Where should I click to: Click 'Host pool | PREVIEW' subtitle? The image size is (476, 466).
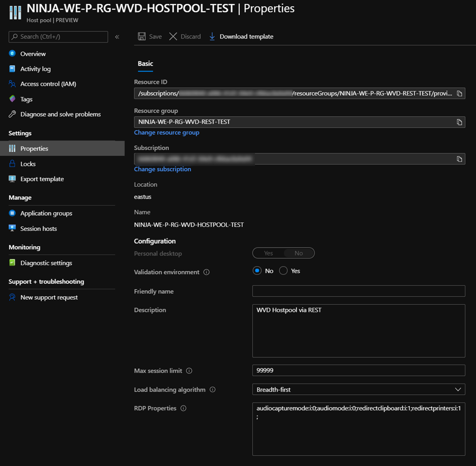[52, 20]
